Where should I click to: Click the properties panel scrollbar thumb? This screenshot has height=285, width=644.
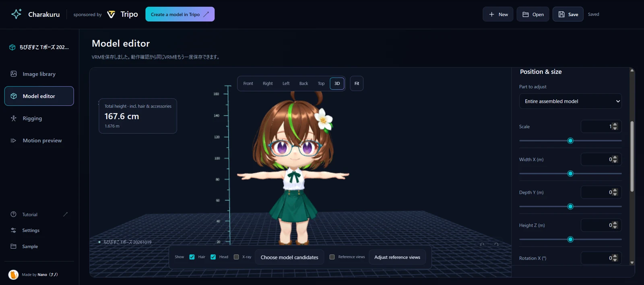632,156
